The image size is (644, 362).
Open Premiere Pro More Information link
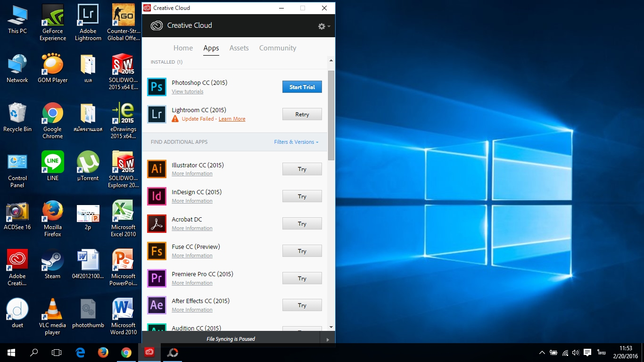[192, 283]
